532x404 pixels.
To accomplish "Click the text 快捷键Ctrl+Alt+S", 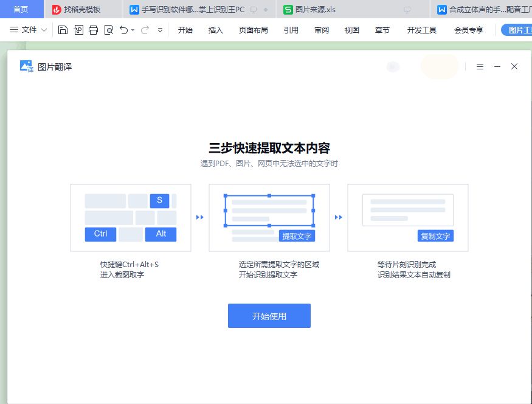I will (130, 265).
